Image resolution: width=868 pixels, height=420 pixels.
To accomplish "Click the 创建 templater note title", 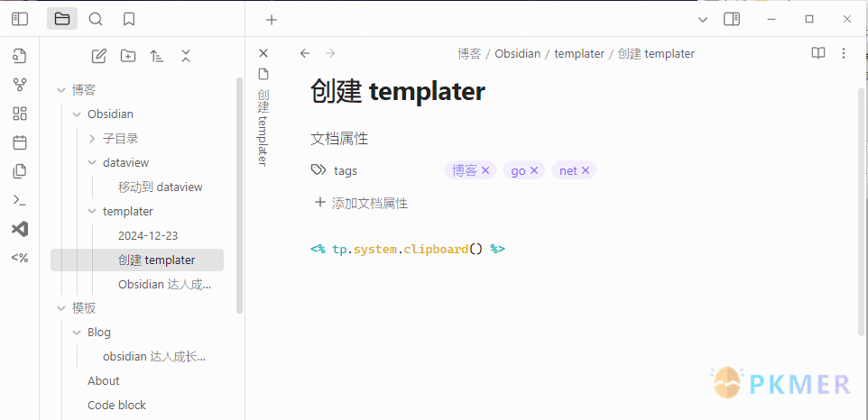I will [398, 91].
